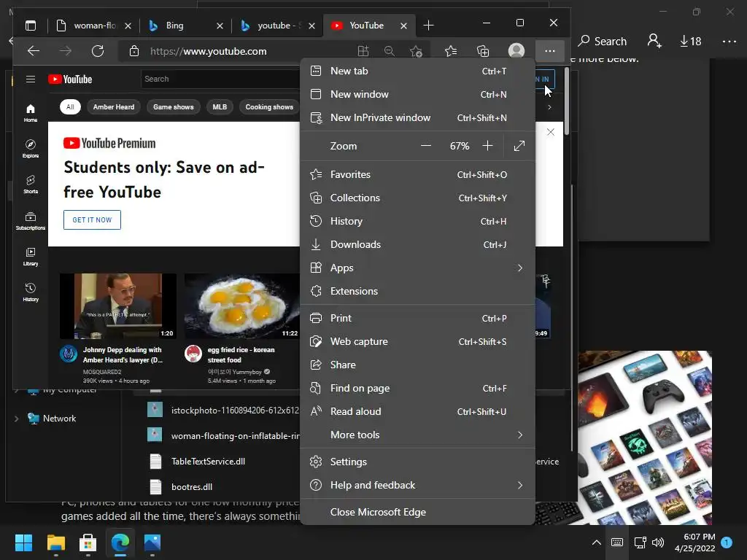This screenshot has width=747, height=560.
Task: Click the site lock icon in address bar
Action: tap(134, 51)
